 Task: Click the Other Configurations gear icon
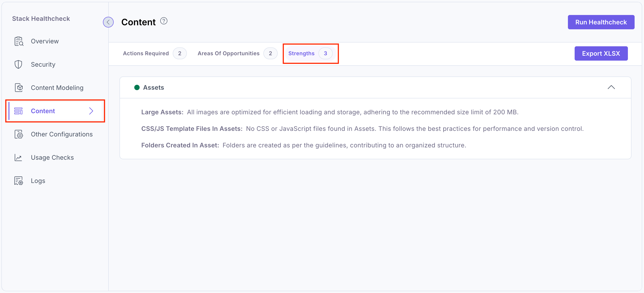[19, 134]
